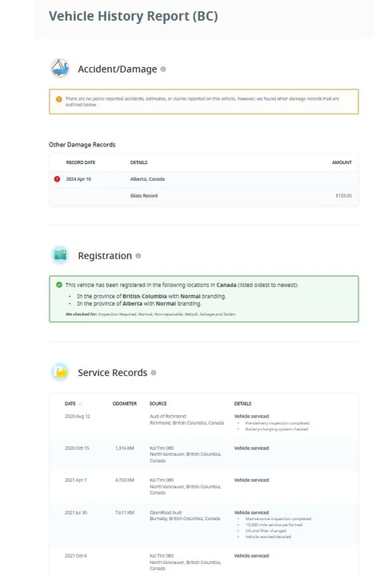This screenshot has width=392, height=576.
Task: Select the ODOMETER column header
Action: (x=125, y=404)
